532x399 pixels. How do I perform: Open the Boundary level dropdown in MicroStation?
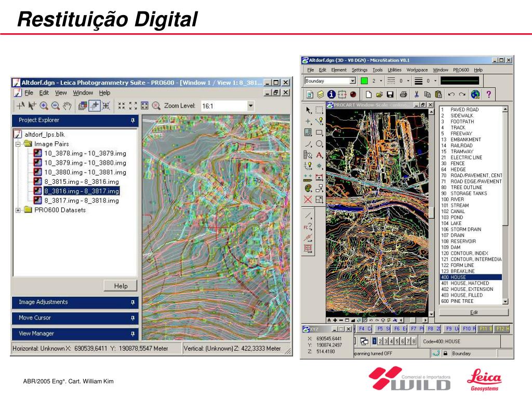(x=353, y=81)
